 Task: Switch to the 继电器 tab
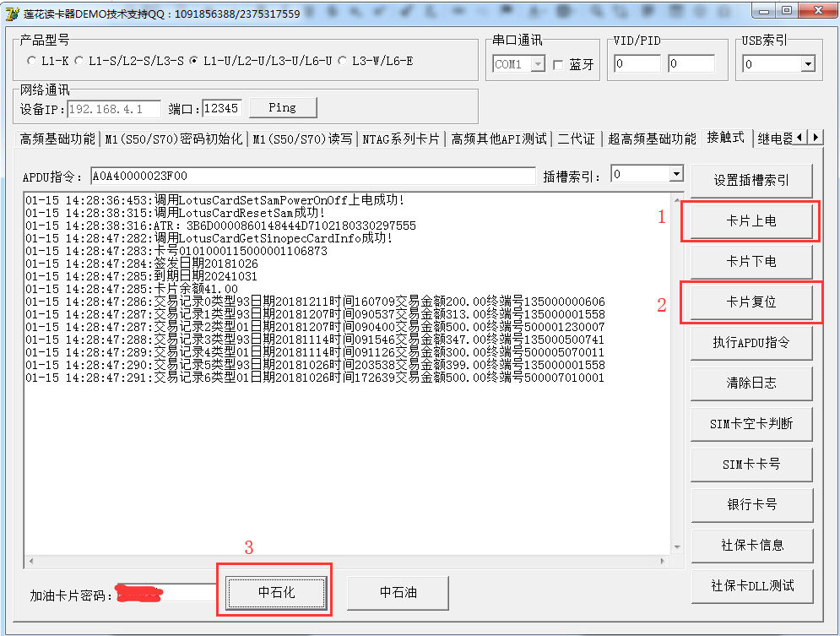[x=775, y=139]
